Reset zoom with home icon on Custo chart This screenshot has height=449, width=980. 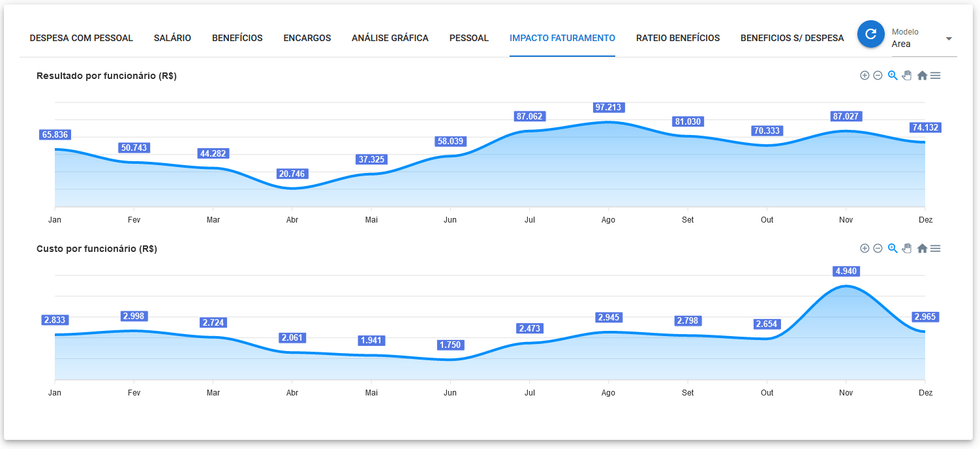click(x=922, y=249)
